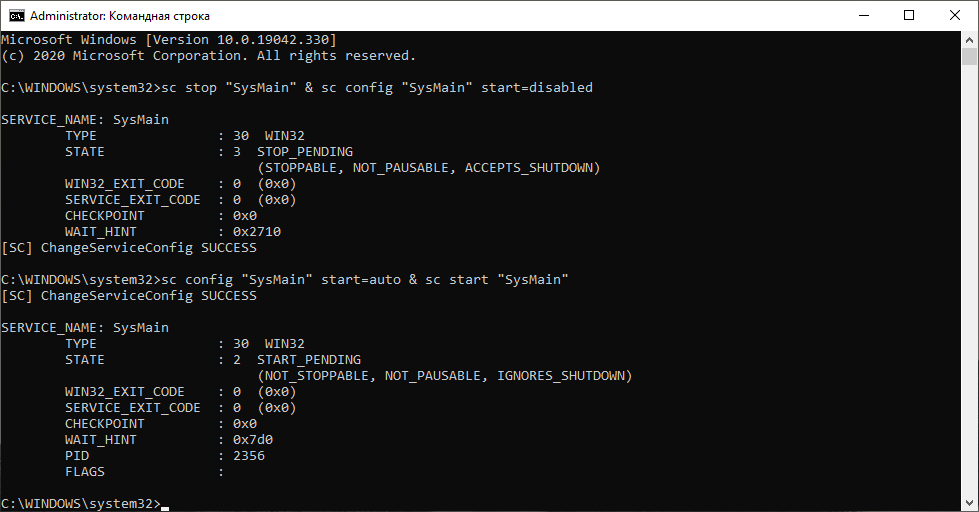Click the WAIT_HINT value 0x2710
This screenshot has width=979, height=512.
click(257, 232)
